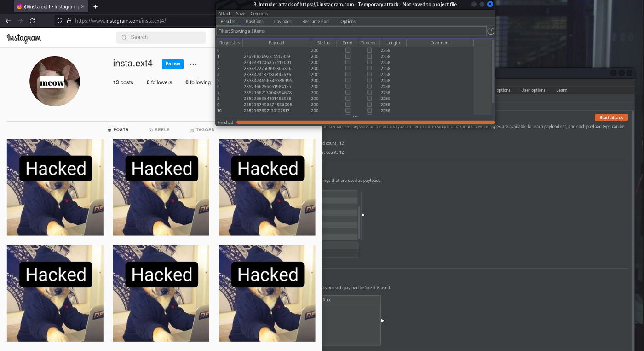
Task: Reload the Instagram page
Action: pos(32,21)
